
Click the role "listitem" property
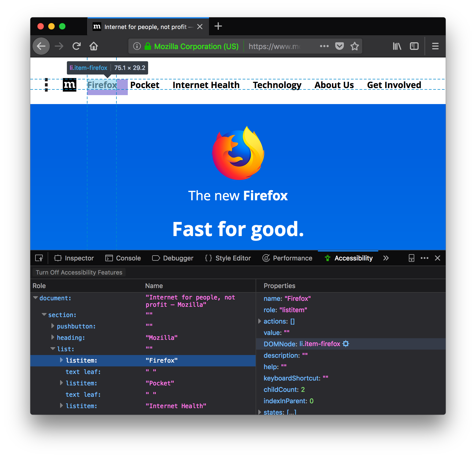tap(285, 310)
